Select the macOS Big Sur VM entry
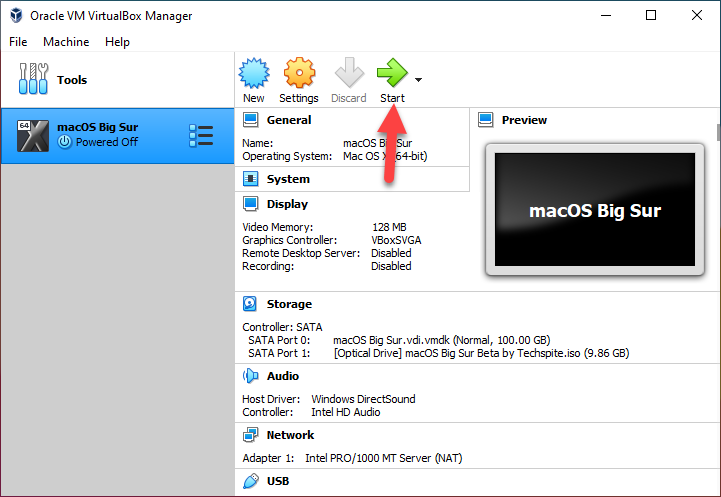This screenshot has width=721, height=497. pyautogui.click(x=98, y=135)
